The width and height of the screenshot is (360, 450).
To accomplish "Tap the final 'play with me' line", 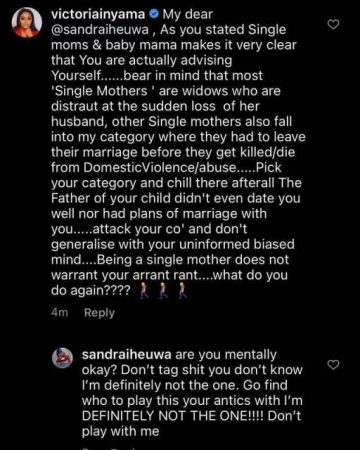I will [121, 431].
